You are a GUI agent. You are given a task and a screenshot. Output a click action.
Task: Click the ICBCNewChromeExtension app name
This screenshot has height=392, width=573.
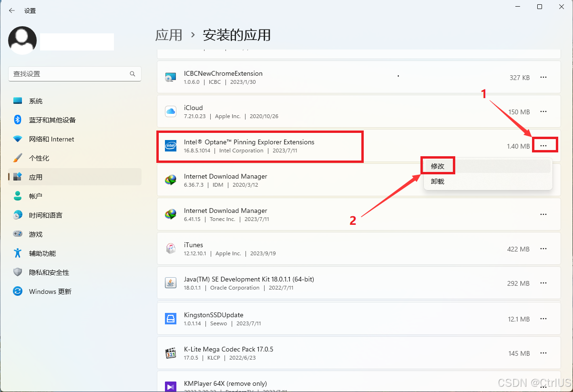(223, 73)
